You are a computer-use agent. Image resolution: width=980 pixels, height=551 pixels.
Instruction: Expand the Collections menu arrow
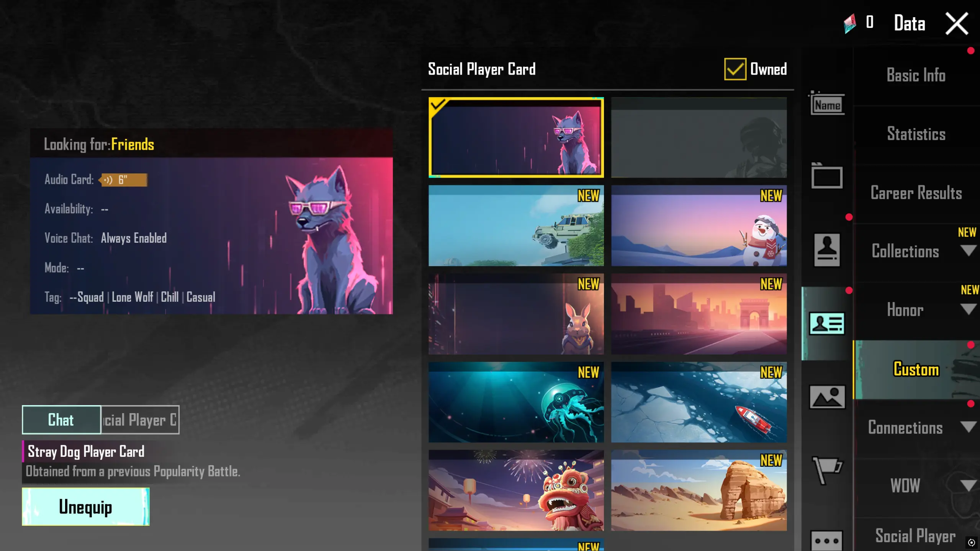[x=968, y=251]
